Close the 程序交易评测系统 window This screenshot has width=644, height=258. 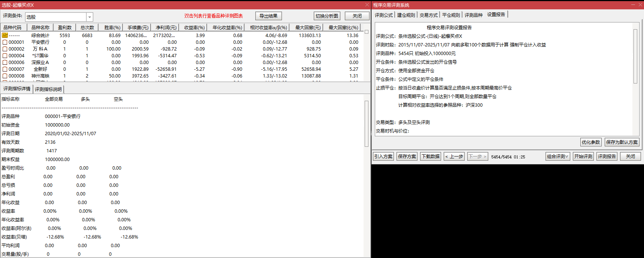tap(640, 5)
